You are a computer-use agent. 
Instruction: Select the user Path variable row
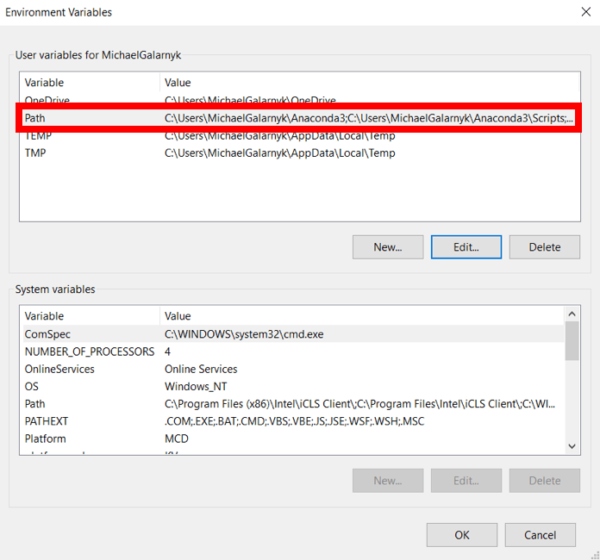click(300, 118)
